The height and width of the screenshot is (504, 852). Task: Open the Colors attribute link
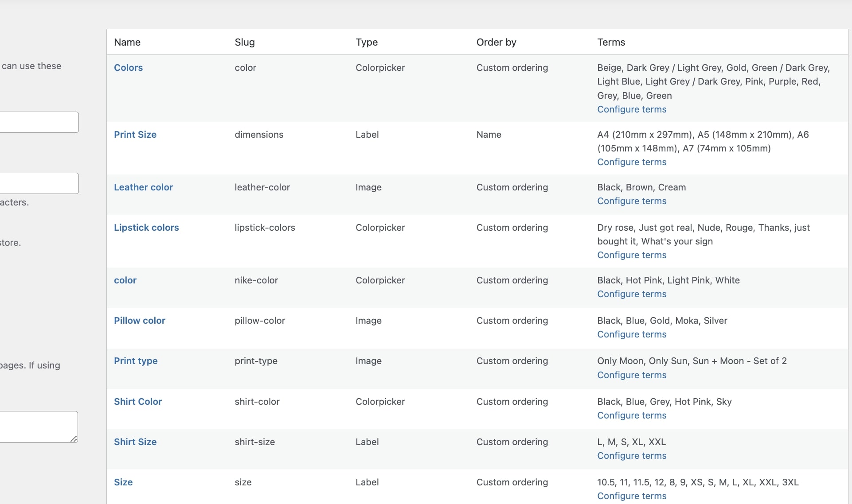point(128,68)
